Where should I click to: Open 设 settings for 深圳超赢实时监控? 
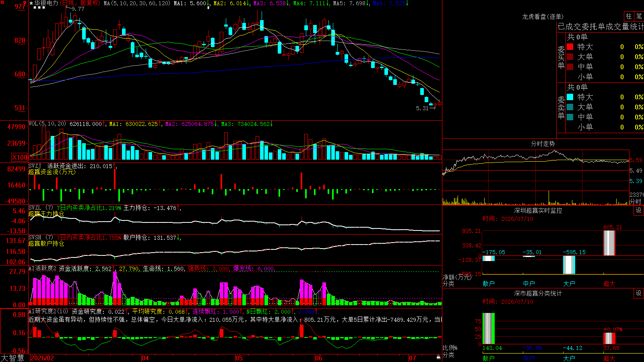pos(638,210)
